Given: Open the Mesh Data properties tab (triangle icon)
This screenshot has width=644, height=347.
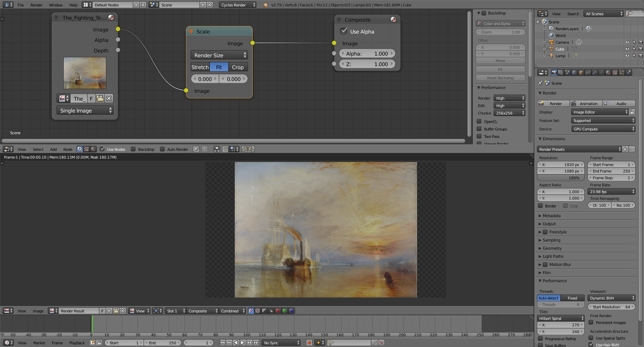Looking at the screenshot, I should pyautogui.click(x=601, y=73).
